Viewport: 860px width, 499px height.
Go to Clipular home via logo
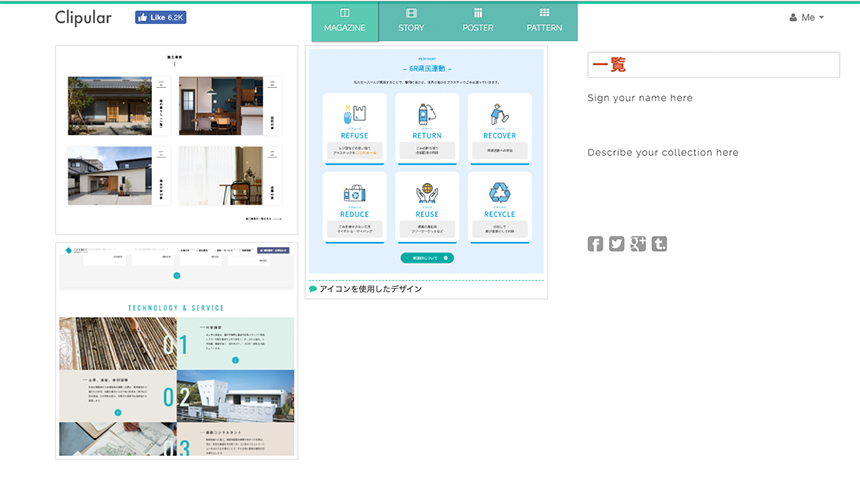pos(83,18)
